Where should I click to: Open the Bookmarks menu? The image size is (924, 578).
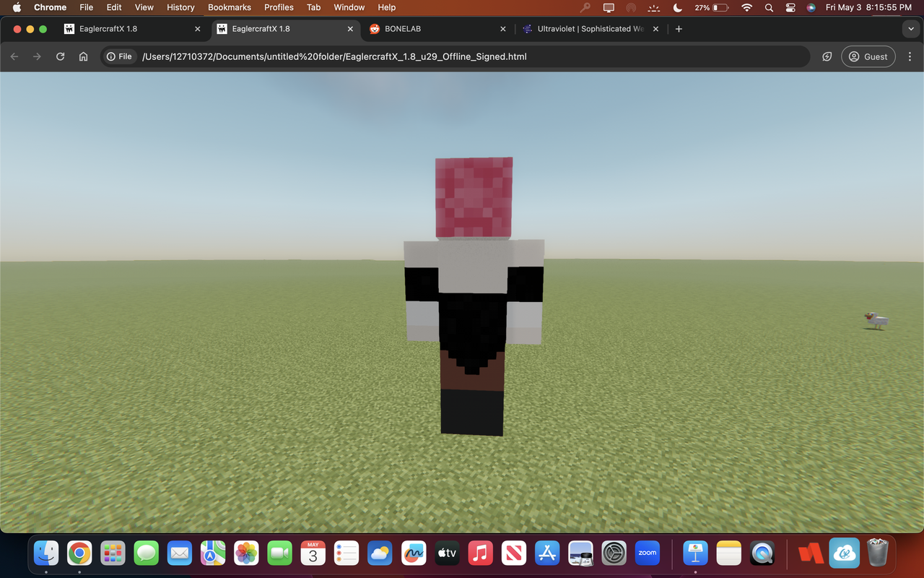pos(230,7)
